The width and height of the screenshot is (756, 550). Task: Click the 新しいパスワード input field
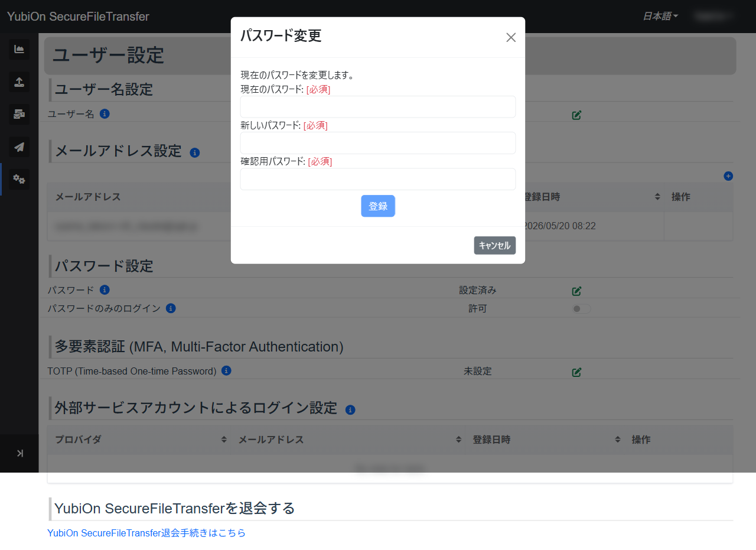point(378,143)
